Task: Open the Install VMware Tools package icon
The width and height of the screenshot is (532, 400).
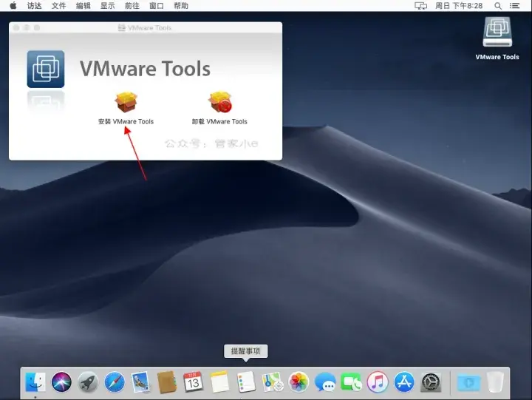Action: [126, 101]
